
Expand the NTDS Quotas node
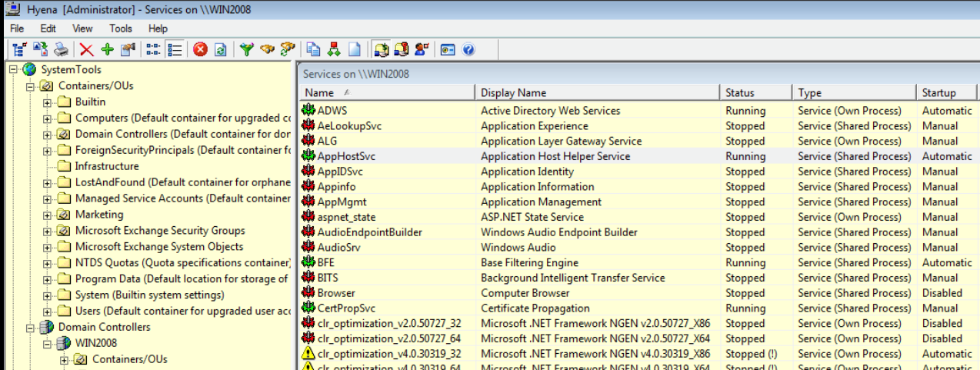click(x=47, y=263)
